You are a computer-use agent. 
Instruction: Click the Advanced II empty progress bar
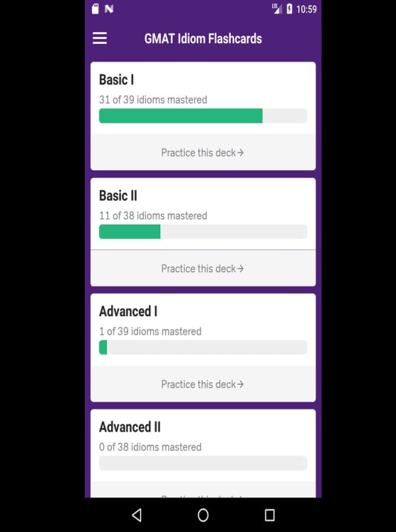click(203, 463)
